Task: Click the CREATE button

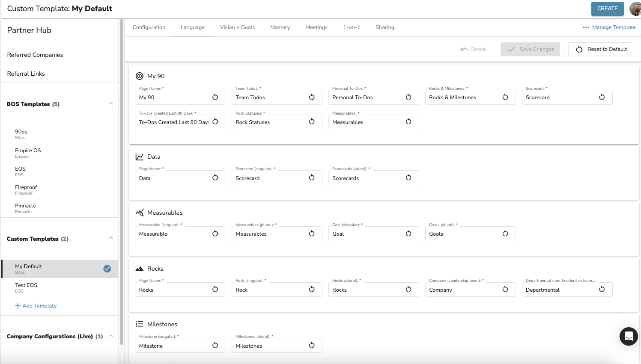Action: tap(607, 9)
